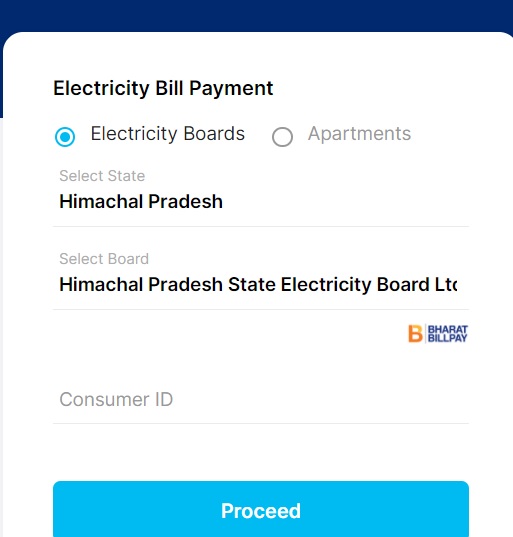The width and height of the screenshot is (513, 537).
Task: Click the "Select Board" field label
Action: coord(104,259)
